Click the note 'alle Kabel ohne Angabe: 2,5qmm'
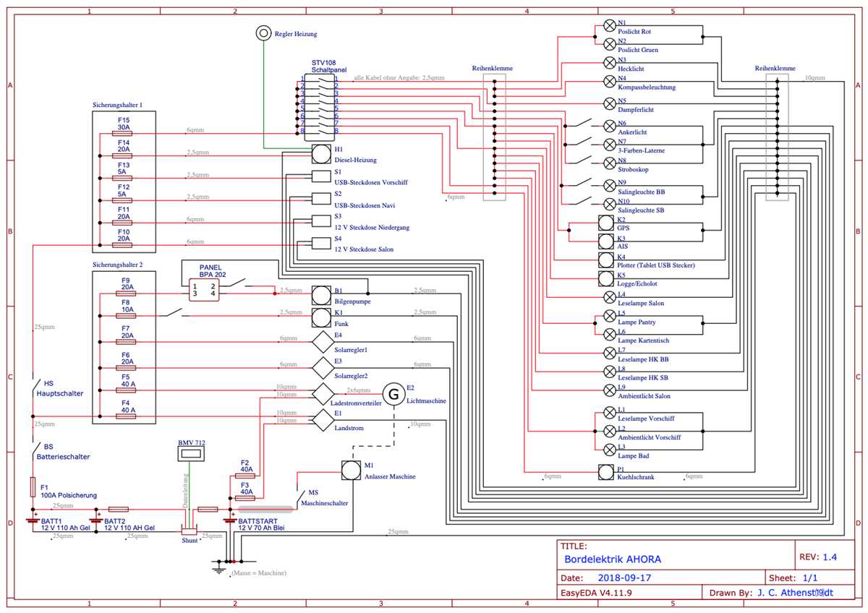 click(399, 77)
